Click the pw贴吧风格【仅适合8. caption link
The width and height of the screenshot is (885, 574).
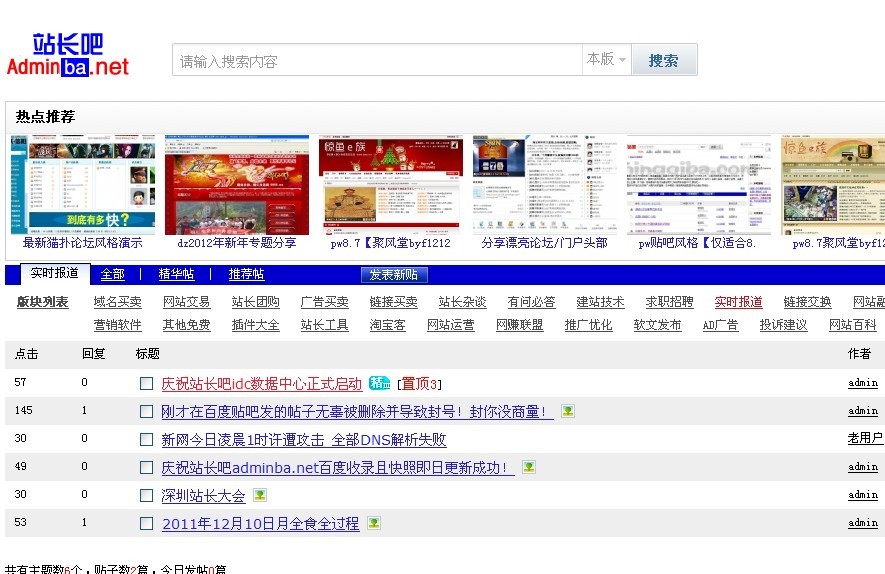[x=697, y=243]
